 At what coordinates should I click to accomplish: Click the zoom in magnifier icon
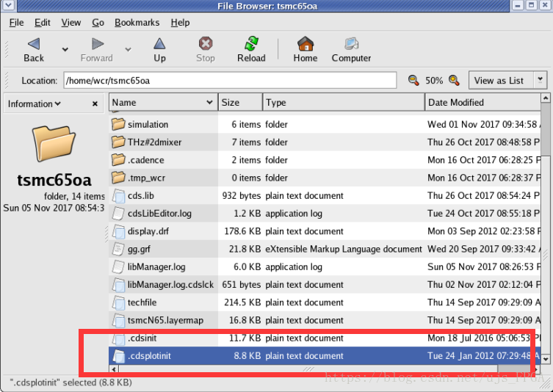[455, 80]
